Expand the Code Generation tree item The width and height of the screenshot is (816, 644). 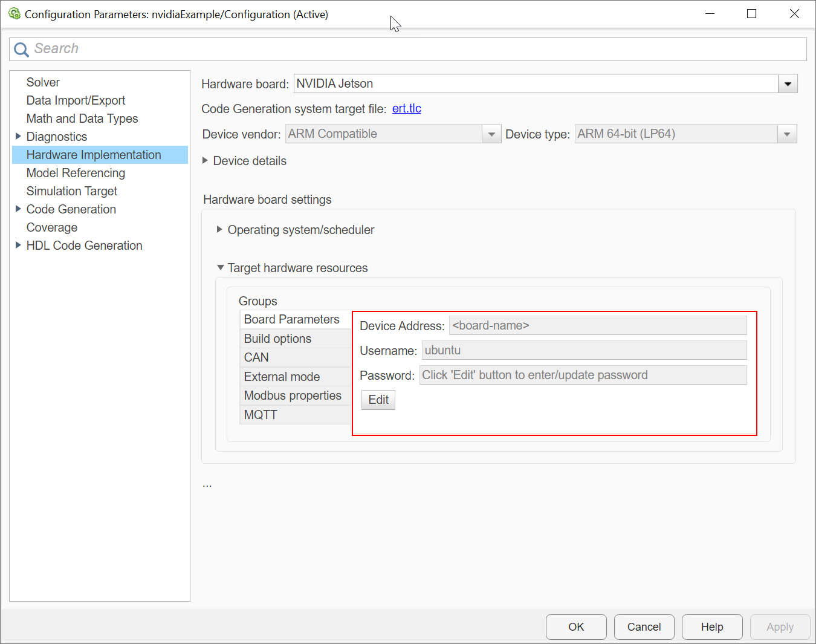point(18,209)
